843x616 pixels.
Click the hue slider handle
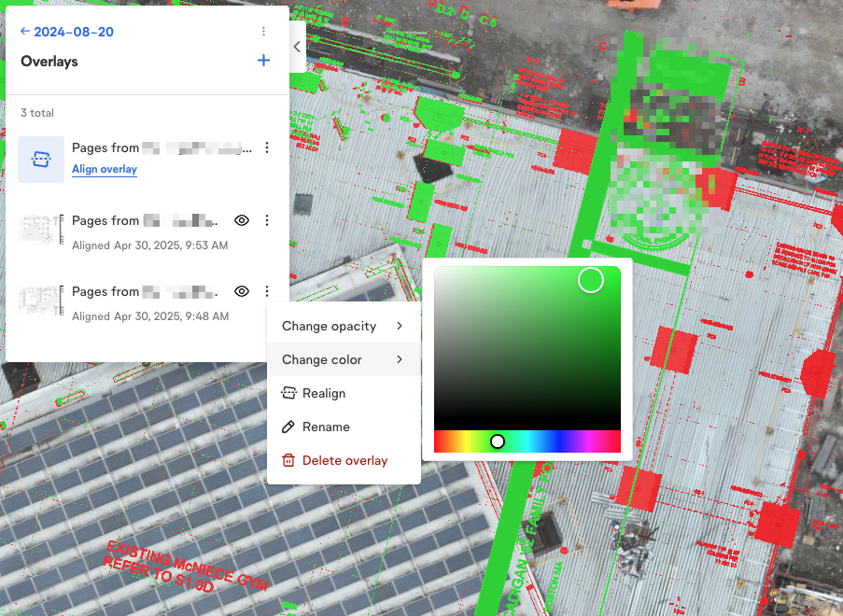click(x=498, y=441)
